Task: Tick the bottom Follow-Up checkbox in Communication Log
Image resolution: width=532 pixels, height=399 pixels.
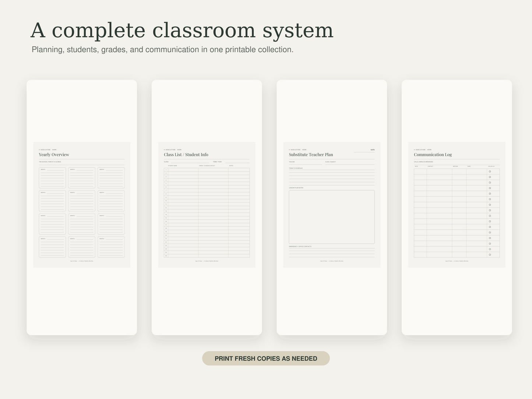Action: click(x=490, y=255)
